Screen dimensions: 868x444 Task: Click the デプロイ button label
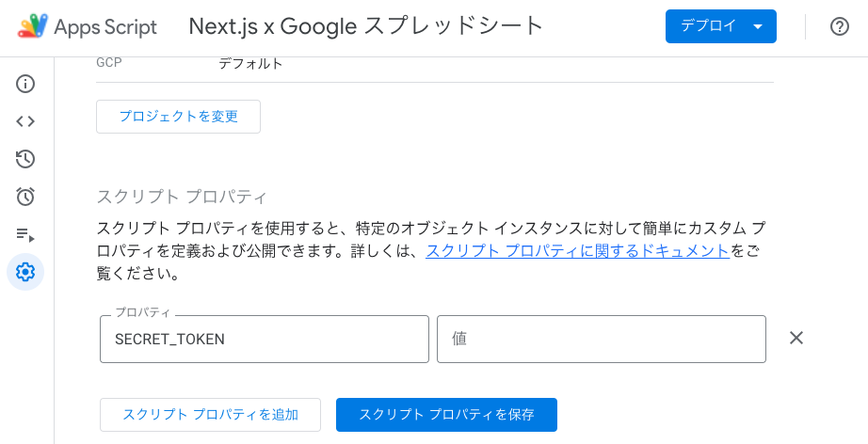(709, 25)
